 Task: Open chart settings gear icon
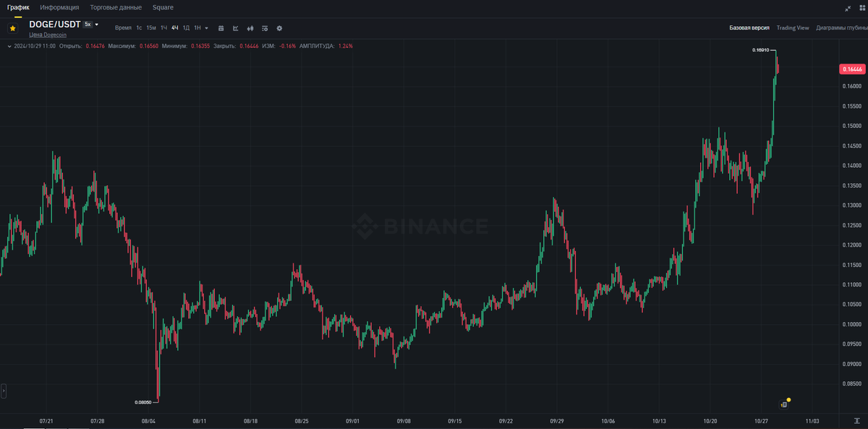pos(279,28)
